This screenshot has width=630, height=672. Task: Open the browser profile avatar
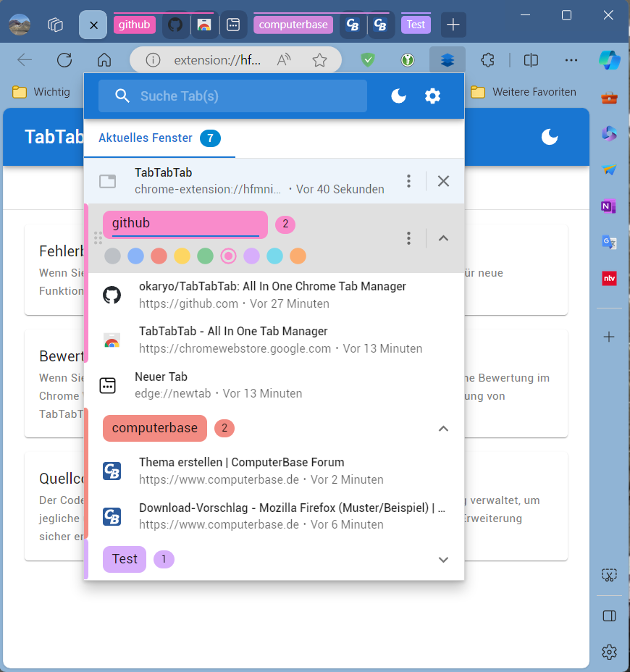click(20, 25)
